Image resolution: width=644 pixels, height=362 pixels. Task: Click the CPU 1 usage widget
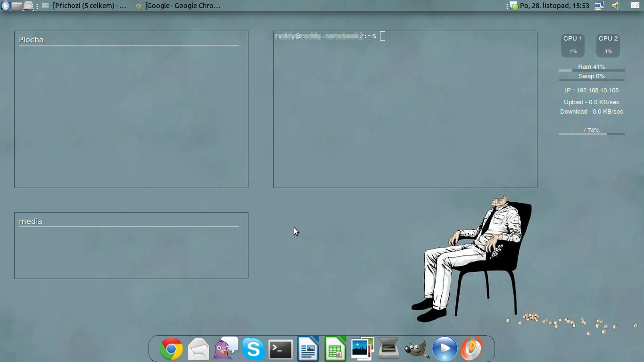(573, 45)
